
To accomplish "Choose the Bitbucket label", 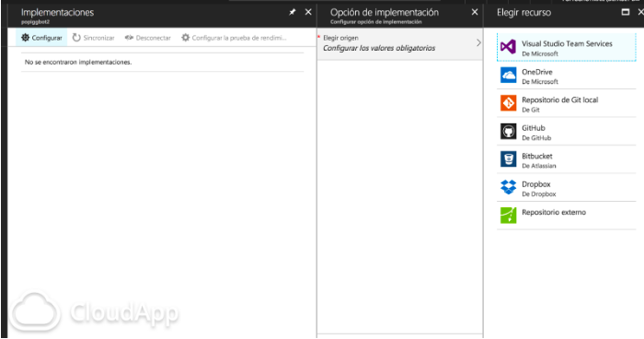I will click(536, 156).
